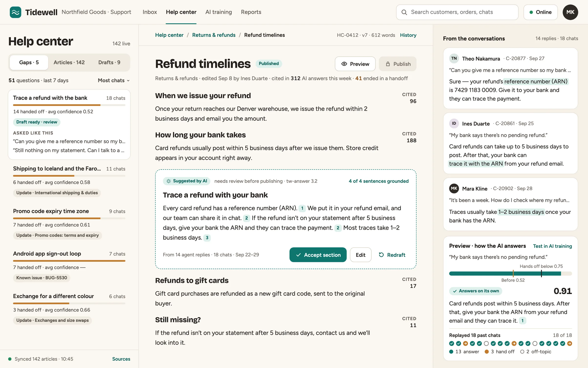Click the Draft ready · review badge
This screenshot has height=368, width=588.
(x=37, y=122)
